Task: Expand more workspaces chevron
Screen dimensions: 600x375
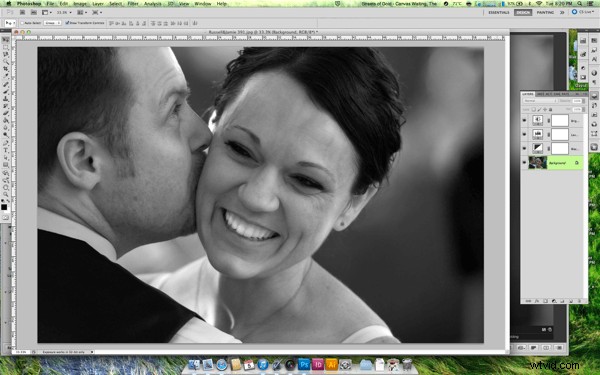Action: pos(562,12)
